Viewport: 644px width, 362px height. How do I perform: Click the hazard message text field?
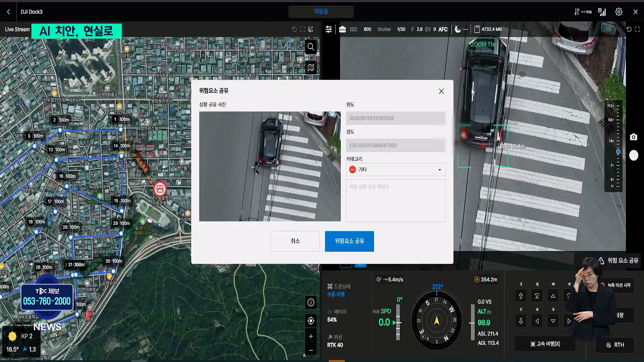pyautogui.click(x=395, y=201)
